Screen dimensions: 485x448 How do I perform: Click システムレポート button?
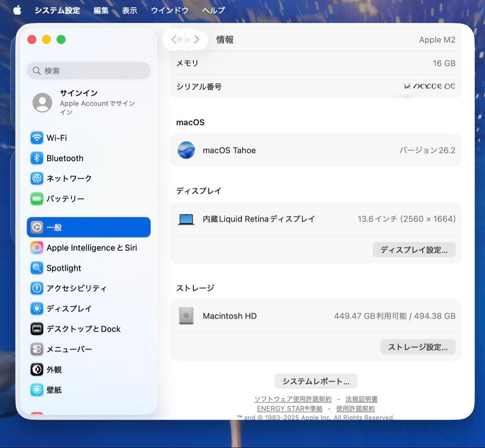pyautogui.click(x=316, y=381)
